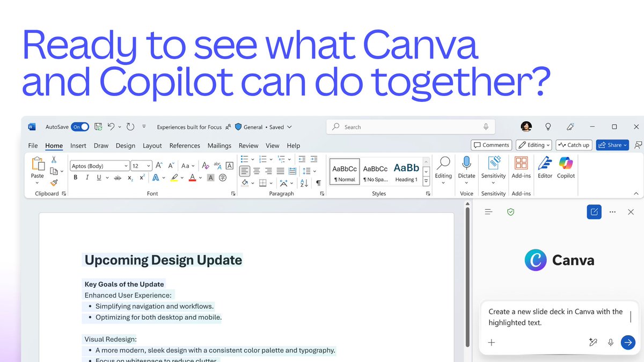This screenshot has width=644, height=362.
Task: Toggle align left
Action: (245, 171)
